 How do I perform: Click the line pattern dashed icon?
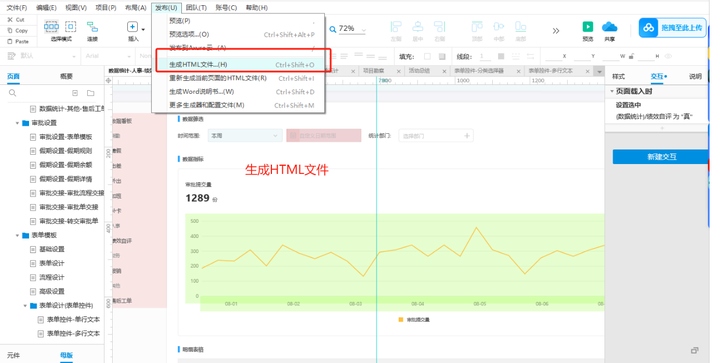pos(516,56)
